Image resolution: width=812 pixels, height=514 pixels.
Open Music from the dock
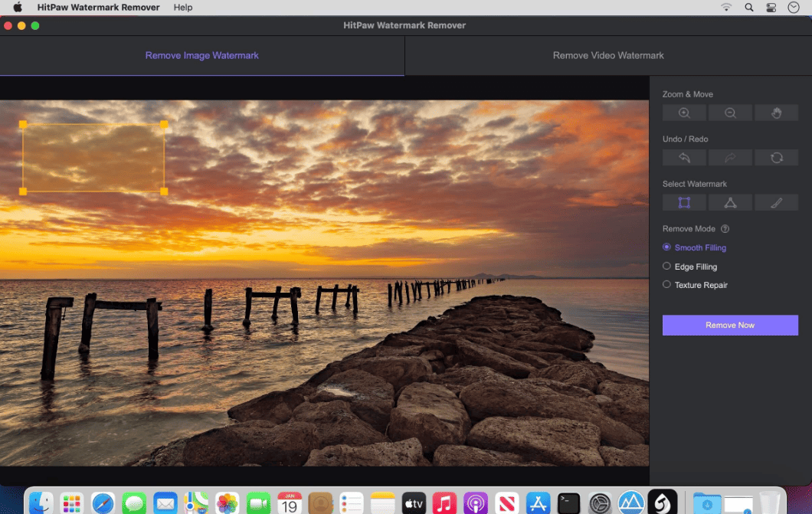445,503
